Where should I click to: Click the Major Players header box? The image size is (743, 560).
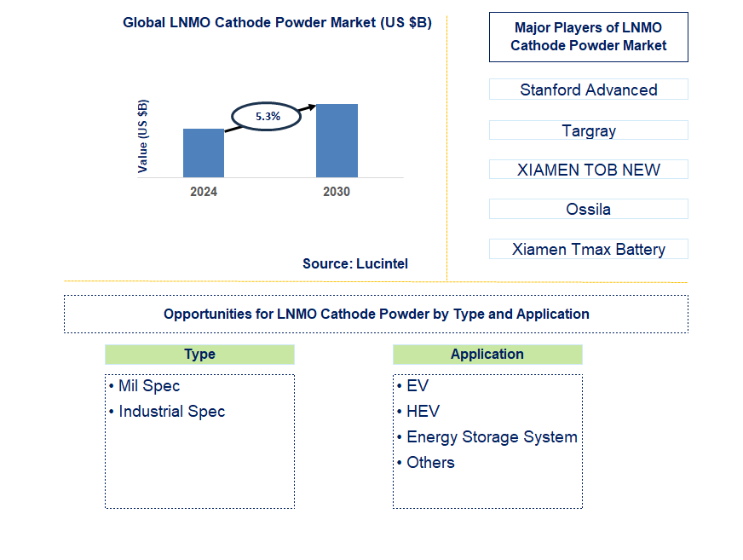pyautogui.click(x=588, y=37)
